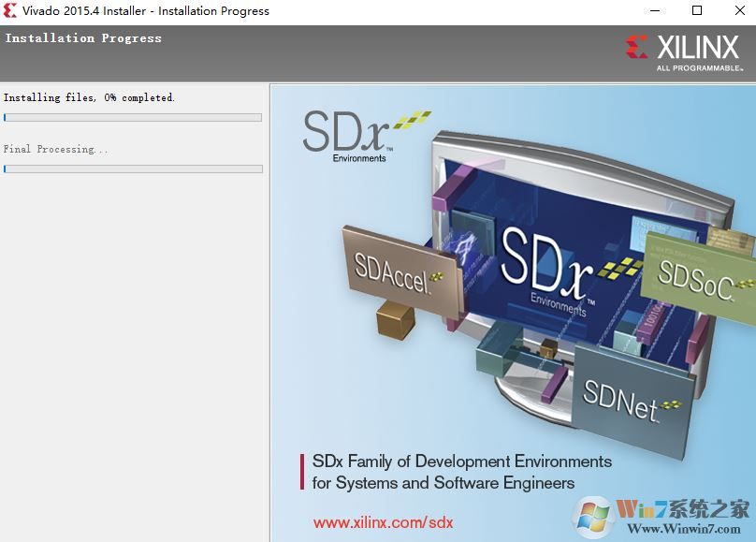
Task: Click the 'Final Processing...' label
Action: [x=56, y=150]
